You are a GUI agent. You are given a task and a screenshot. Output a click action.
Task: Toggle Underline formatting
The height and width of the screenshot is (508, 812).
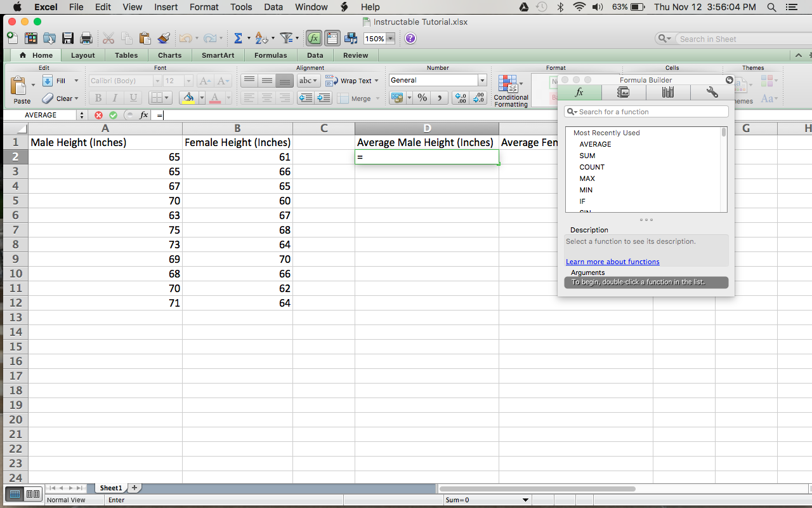(133, 98)
